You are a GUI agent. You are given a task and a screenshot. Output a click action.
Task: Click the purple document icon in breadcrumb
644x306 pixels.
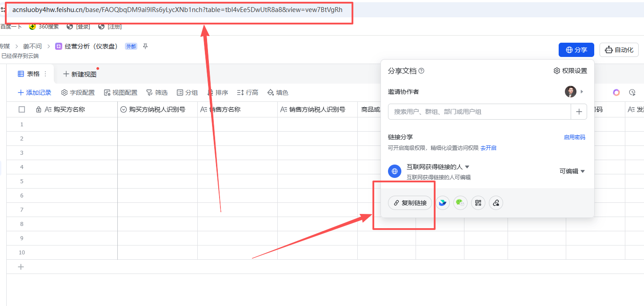click(x=59, y=46)
